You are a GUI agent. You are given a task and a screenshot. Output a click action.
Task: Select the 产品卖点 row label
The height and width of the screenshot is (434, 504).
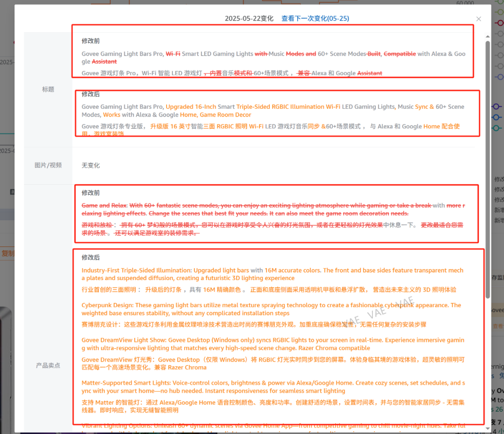coord(48,365)
